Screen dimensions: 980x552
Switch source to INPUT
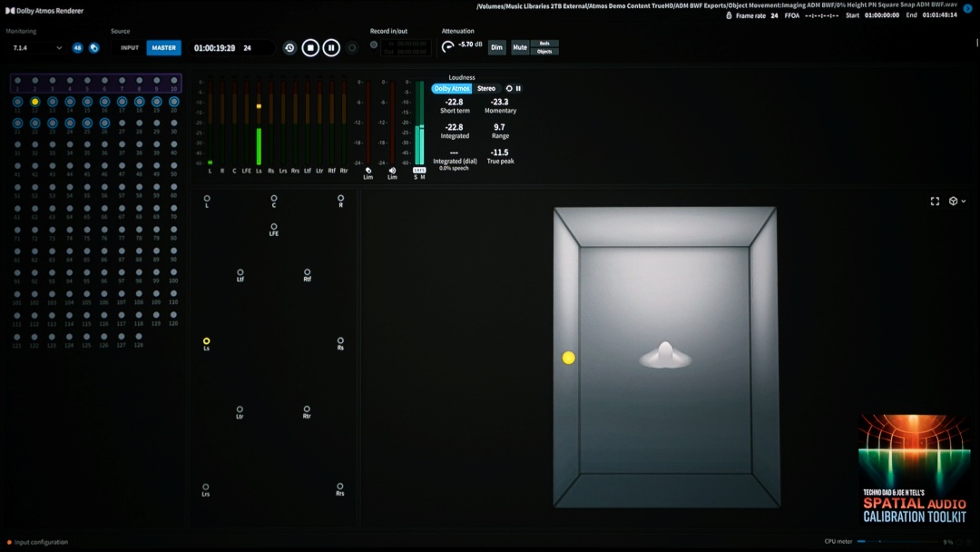coord(130,48)
